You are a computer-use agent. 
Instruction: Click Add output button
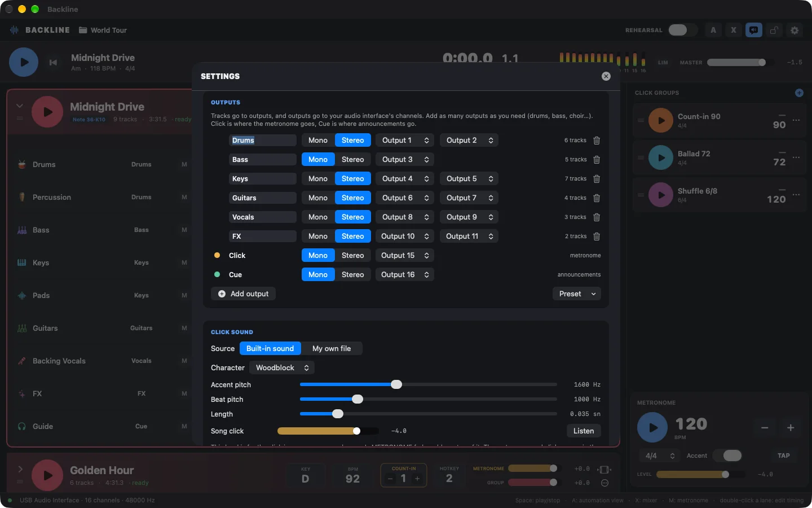point(243,294)
